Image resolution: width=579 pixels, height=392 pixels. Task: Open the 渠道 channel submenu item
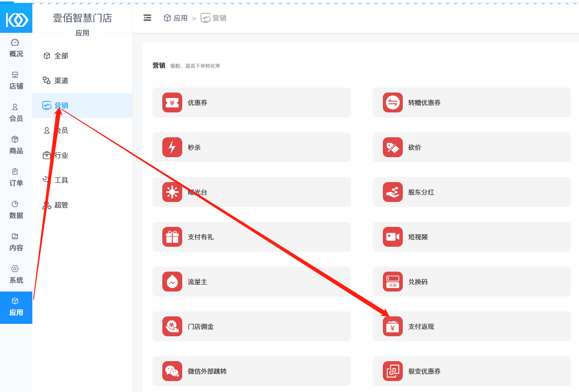click(x=61, y=81)
